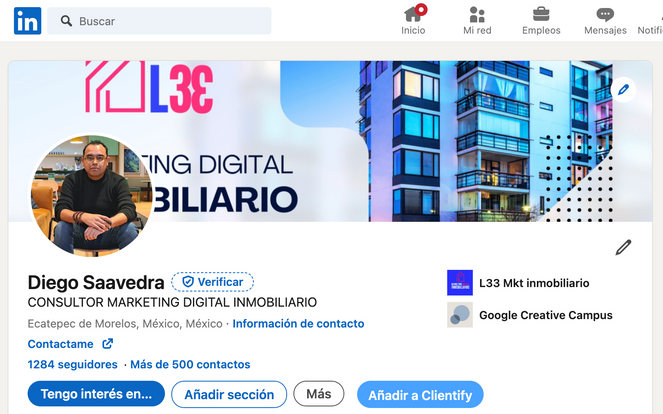The width and height of the screenshot is (663, 414).
Task: Click the Añadir a Clientify button
Action: pos(420,395)
